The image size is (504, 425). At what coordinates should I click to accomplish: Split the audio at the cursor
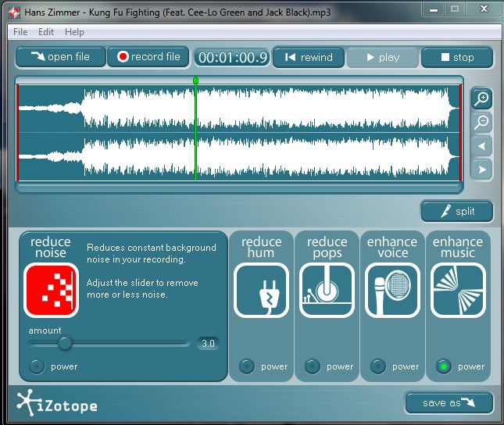(457, 211)
